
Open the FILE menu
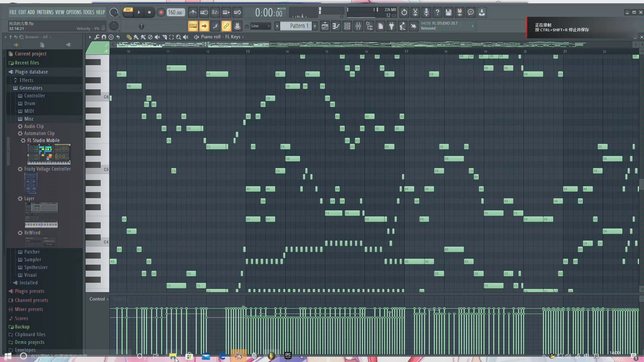[x=13, y=12]
